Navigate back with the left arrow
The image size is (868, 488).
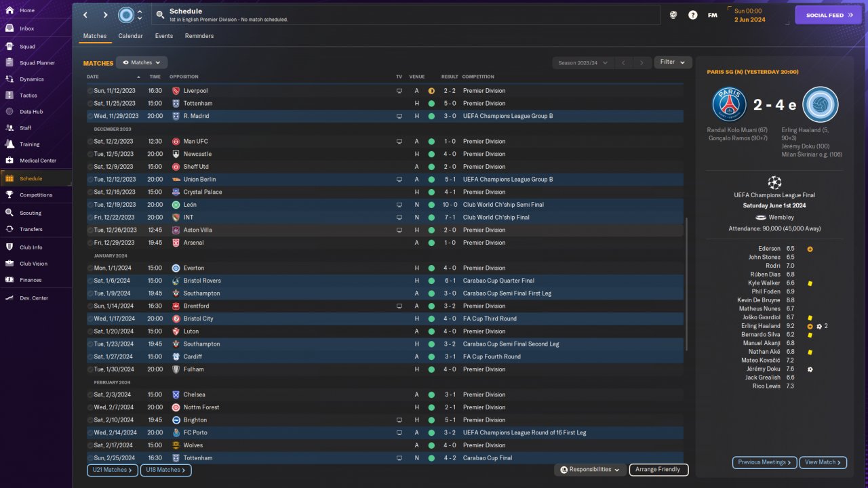coord(85,15)
